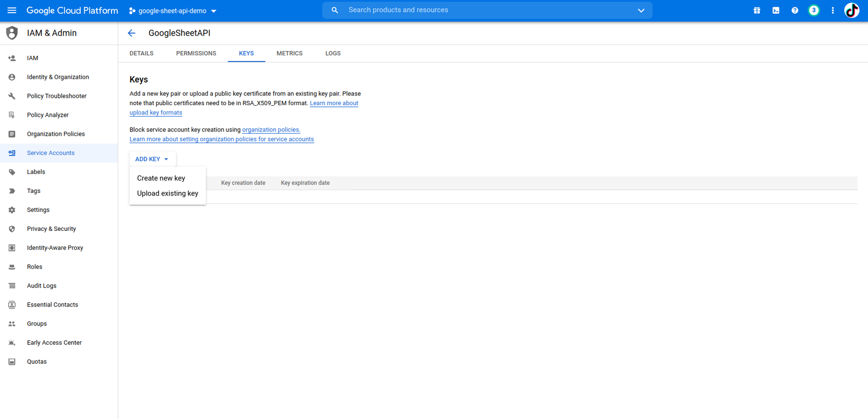Screen dimensions: 868x419
Task: Open Policy Troubleshooter in the sidebar
Action: pyautogui.click(x=59, y=96)
